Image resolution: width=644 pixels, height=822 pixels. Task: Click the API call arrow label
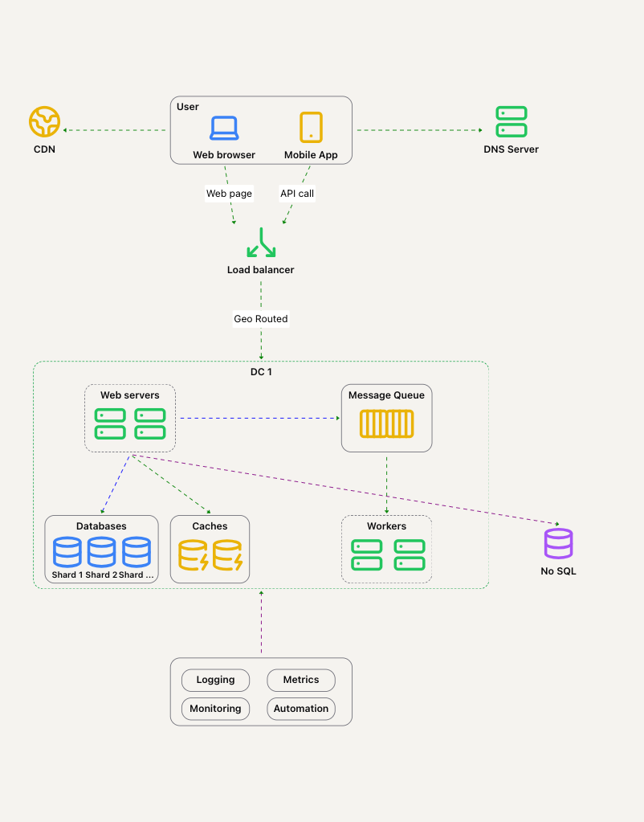pos(297,194)
